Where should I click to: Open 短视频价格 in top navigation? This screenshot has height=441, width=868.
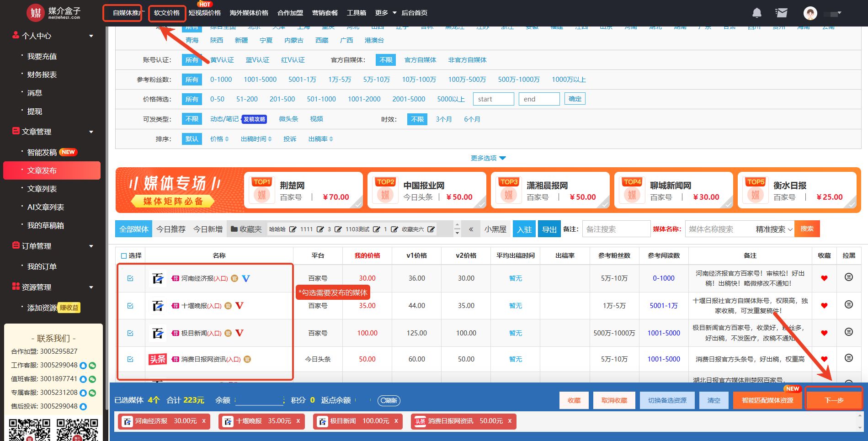click(204, 13)
